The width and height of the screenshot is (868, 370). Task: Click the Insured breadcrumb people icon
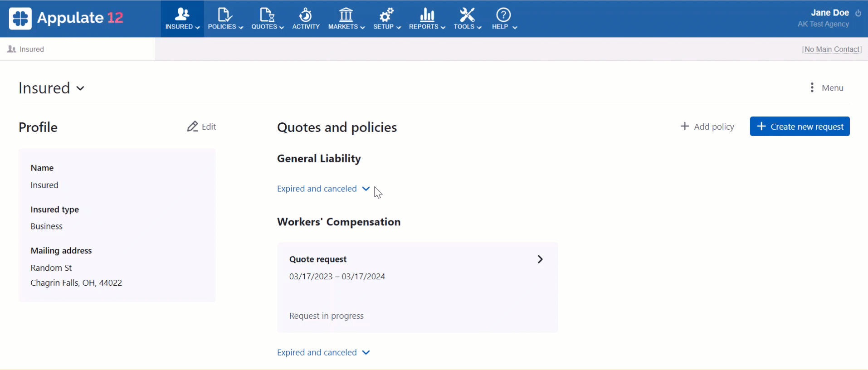click(x=12, y=49)
